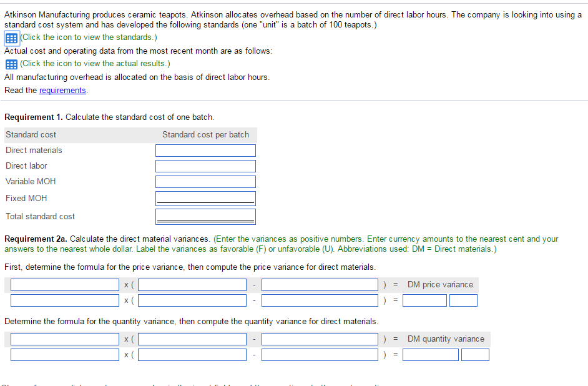
Task: Select the DM price variance F/U label box
Action: (x=464, y=300)
